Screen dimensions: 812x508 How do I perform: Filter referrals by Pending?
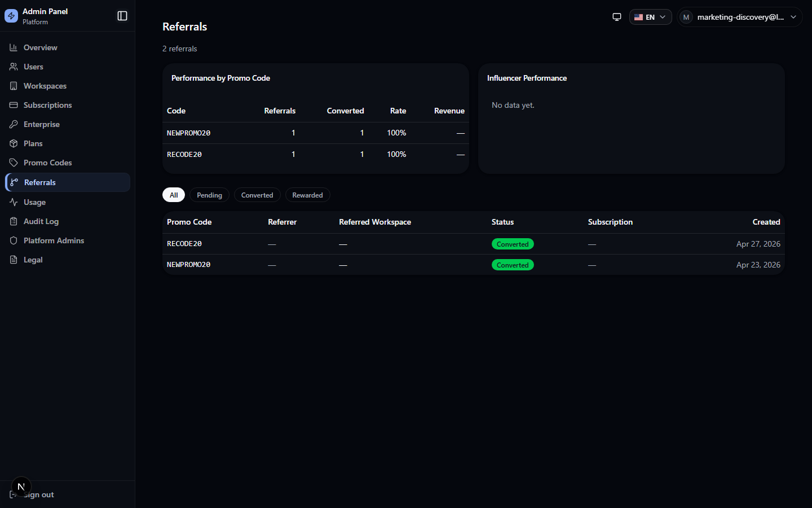pyautogui.click(x=209, y=195)
